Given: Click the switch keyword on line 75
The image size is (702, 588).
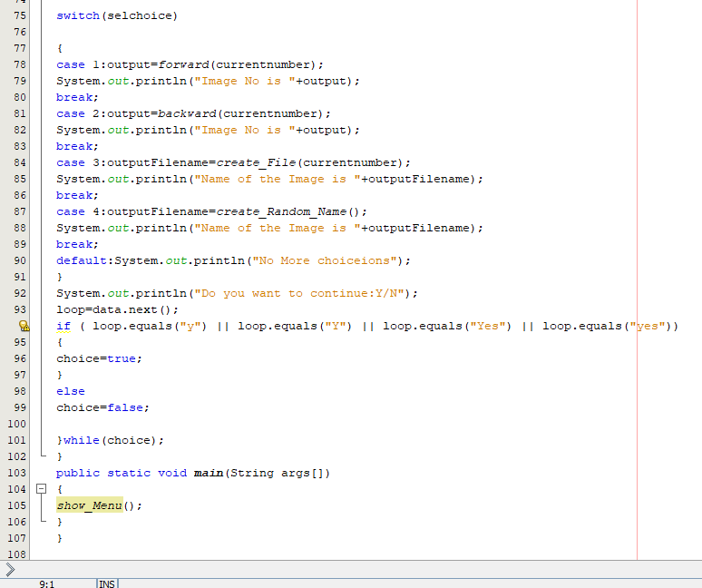Looking at the screenshot, I should [78, 15].
